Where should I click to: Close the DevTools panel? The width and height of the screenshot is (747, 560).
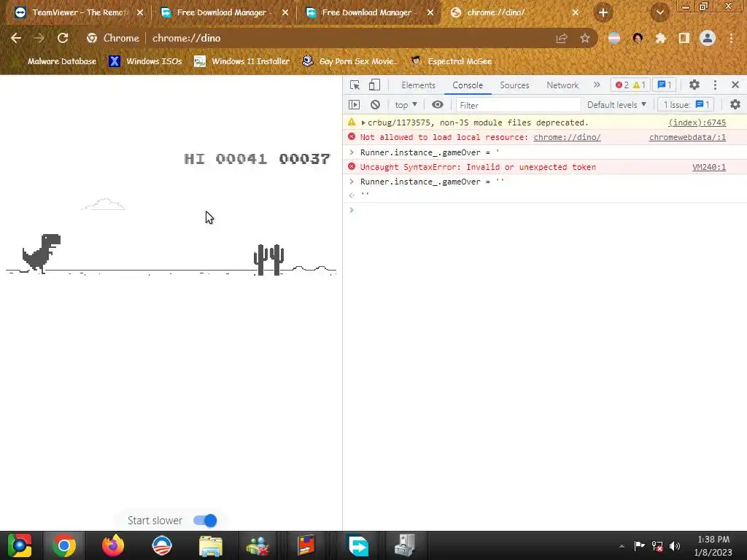[735, 85]
